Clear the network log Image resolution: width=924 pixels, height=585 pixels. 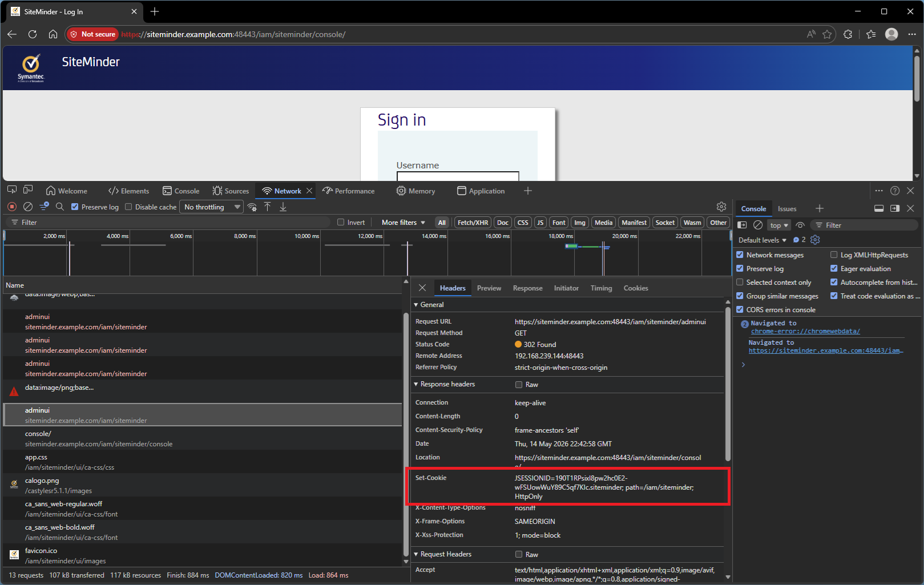(27, 207)
